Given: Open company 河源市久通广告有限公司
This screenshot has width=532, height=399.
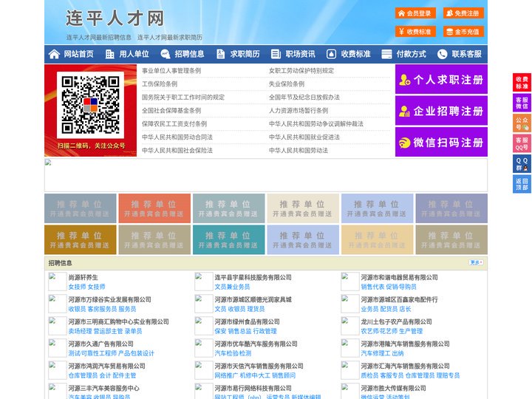Looking at the screenshot, I should pyautogui.click(x=100, y=344).
